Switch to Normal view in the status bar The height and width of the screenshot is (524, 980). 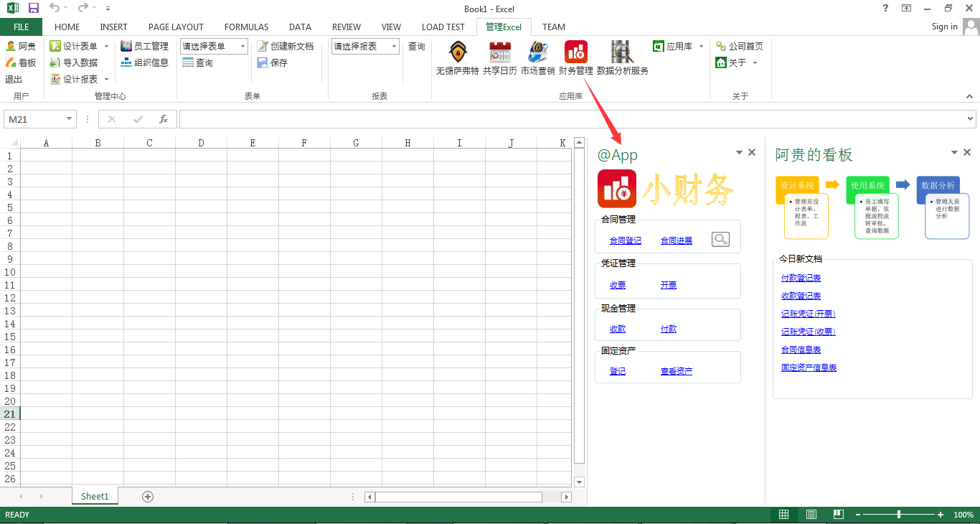[x=783, y=515]
